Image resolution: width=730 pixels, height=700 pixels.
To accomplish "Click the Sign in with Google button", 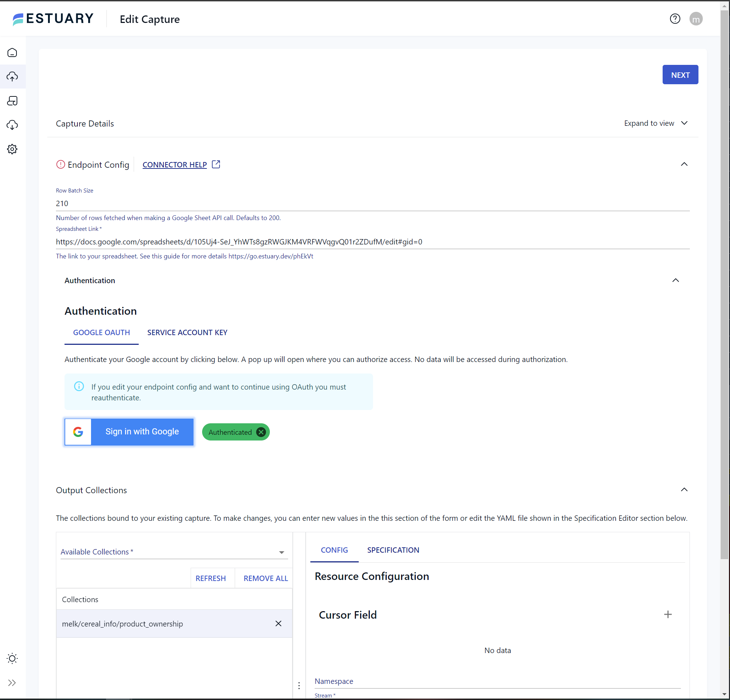I will (x=142, y=432).
